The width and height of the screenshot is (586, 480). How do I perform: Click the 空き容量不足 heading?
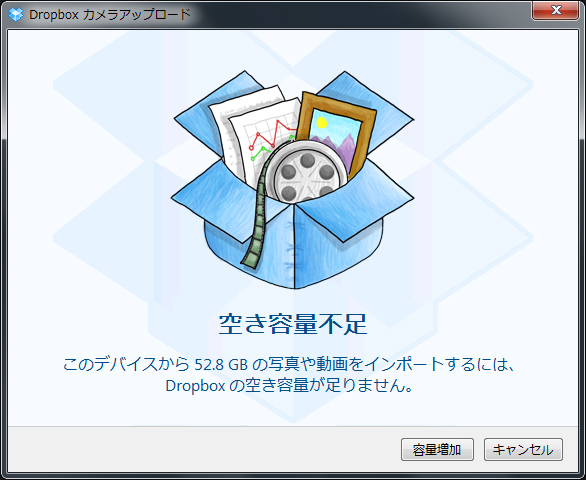tap(293, 324)
